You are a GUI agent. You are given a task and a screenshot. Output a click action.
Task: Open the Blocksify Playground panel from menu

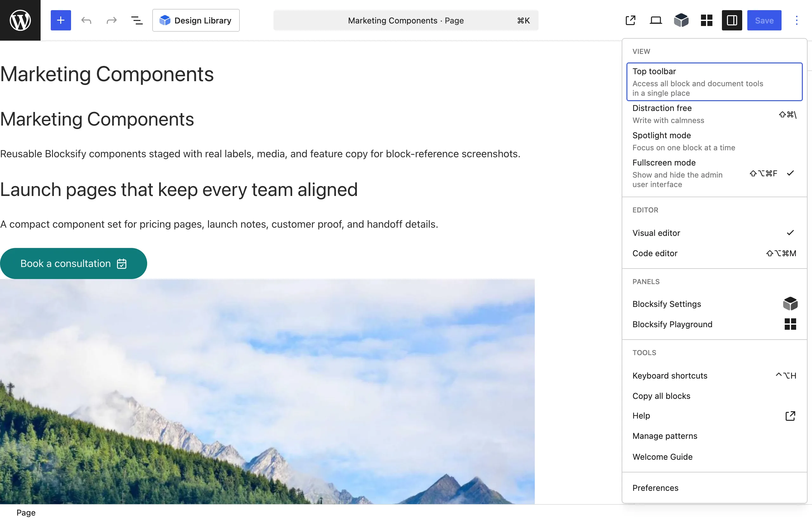pos(714,324)
